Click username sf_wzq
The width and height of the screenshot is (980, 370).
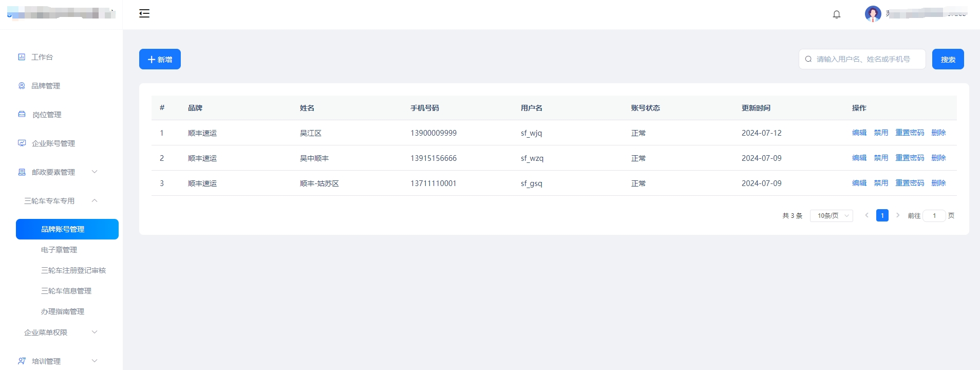(x=532, y=158)
